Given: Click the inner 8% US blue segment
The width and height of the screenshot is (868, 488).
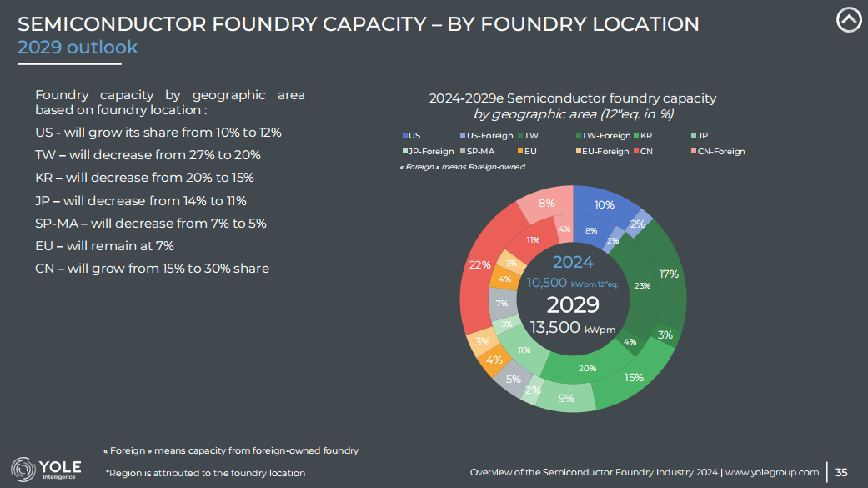Looking at the screenshot, I should 591,230.
